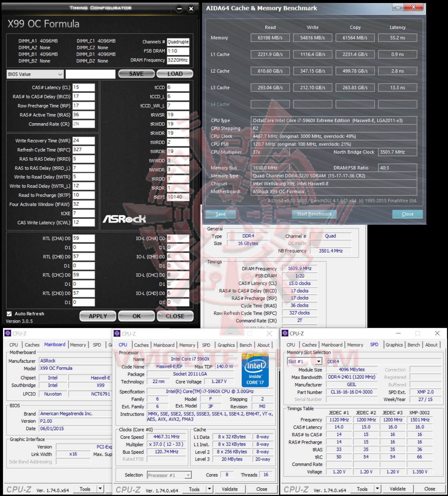Click CLOSE button at bottom of Timing Configurator
Image resolution: width=448 pixels, height=496 pixels.
pyautogui.click(x=175, y=316)
